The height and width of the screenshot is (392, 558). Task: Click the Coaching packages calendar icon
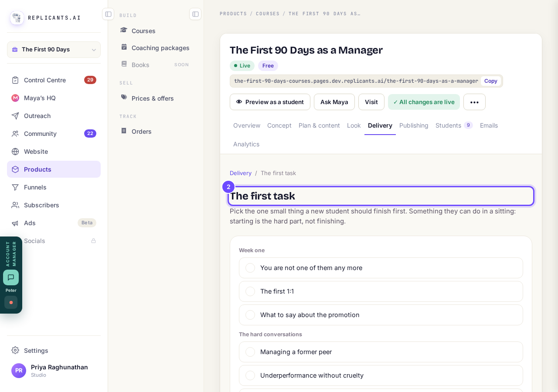coord(124,47)
